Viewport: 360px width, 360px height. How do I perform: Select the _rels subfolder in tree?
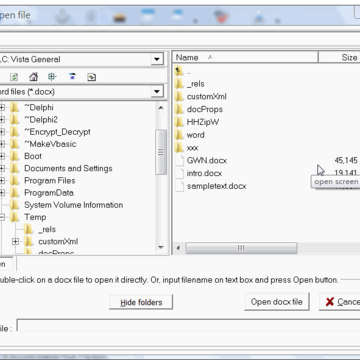tap(47, 229)
